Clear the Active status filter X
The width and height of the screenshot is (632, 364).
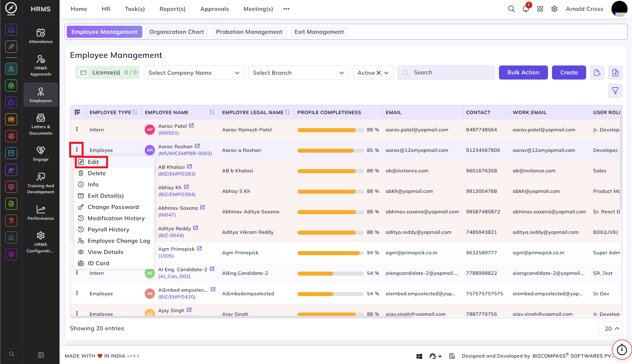(x=379, y=73)
